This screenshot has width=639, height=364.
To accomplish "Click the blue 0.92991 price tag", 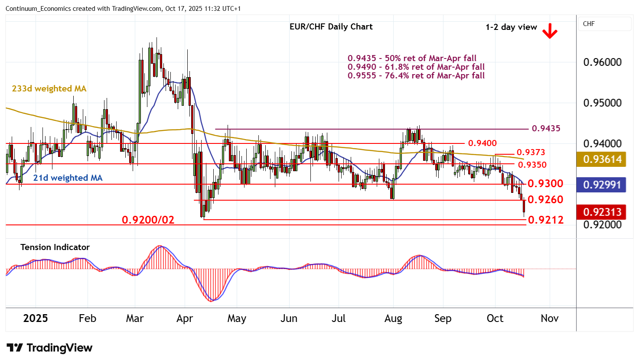I will (602, 185).
